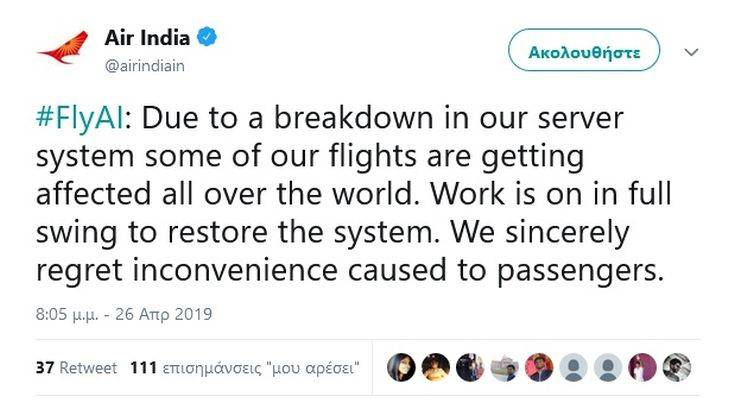Expand the tweet options chevron

[x=692, y=51]
